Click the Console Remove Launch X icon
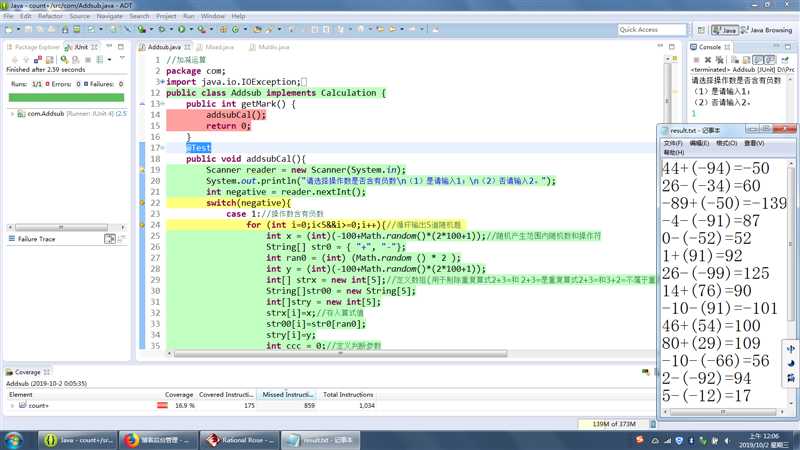Viewport: 800px width, 450px height. coord(708,60)
